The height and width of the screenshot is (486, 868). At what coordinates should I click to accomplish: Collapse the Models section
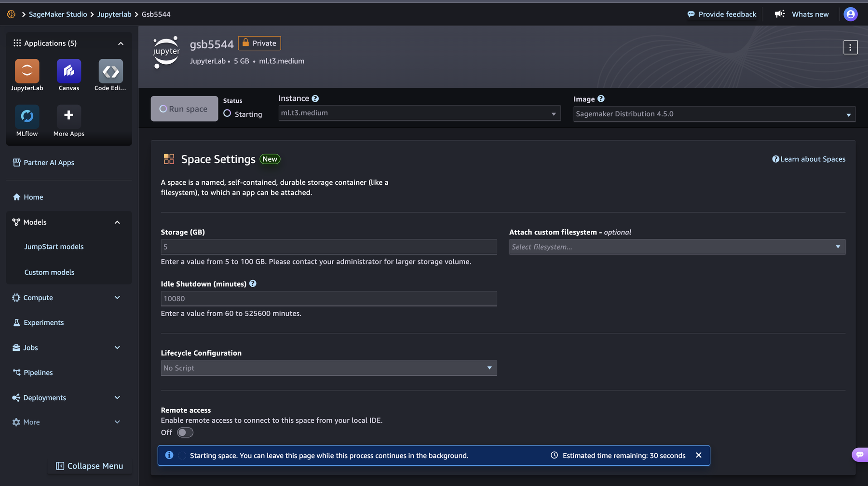[x=117, y=222]
